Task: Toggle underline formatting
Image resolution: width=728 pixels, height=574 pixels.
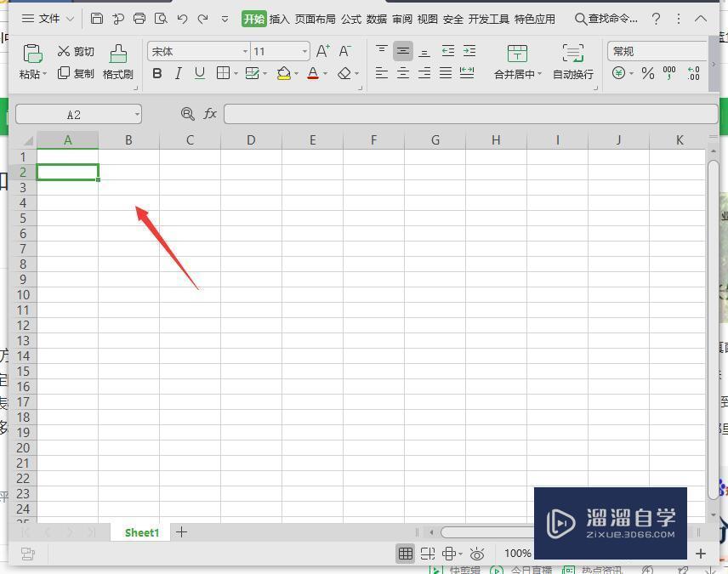Action: click(x=199, y=73)
